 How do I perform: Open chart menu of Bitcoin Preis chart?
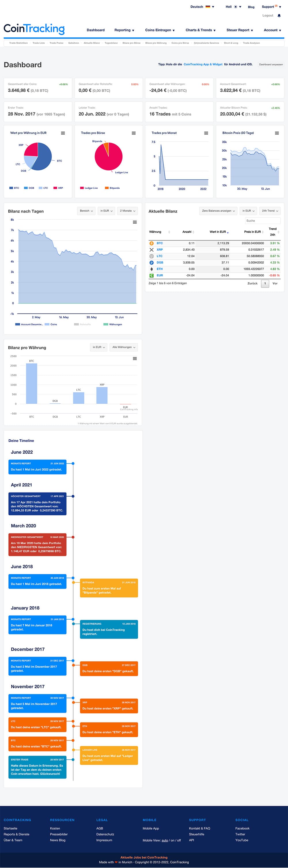tap(277, 133)
